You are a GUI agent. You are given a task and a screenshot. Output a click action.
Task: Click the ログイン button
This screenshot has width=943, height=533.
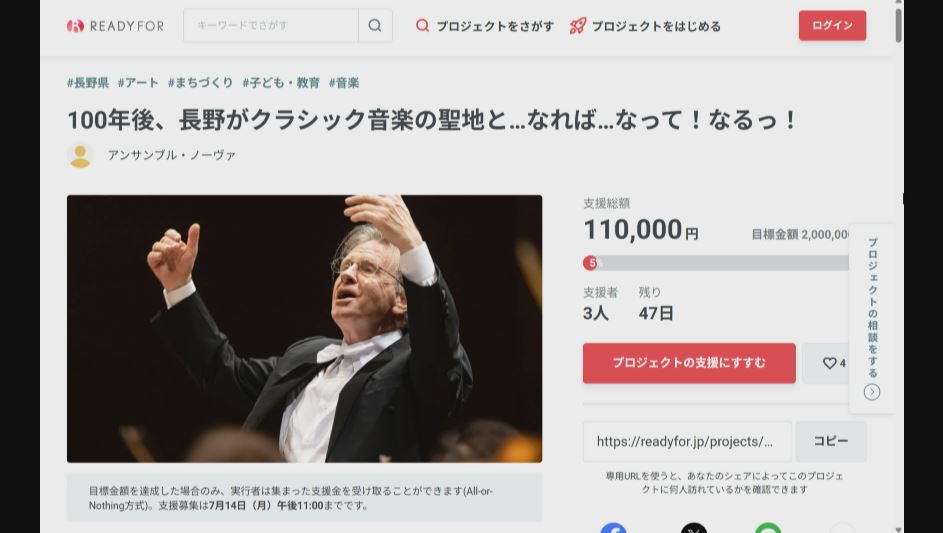[x=832, y=25]
